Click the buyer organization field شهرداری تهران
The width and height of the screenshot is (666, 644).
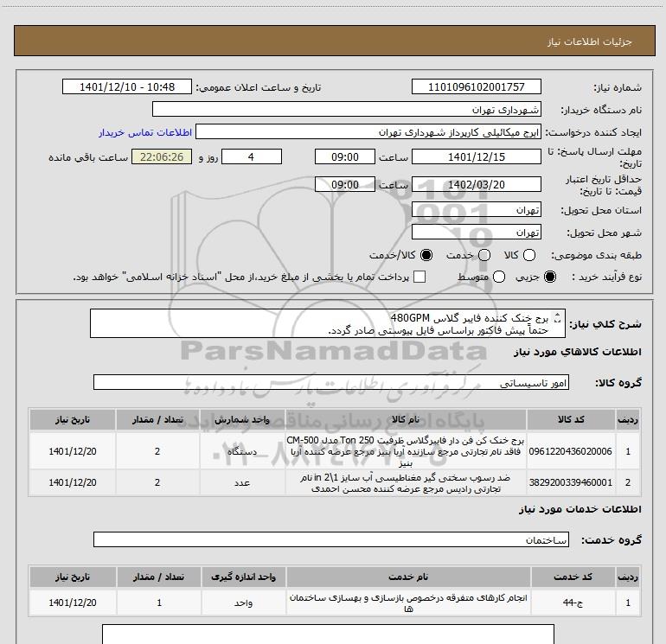click(x=347, y=109)
